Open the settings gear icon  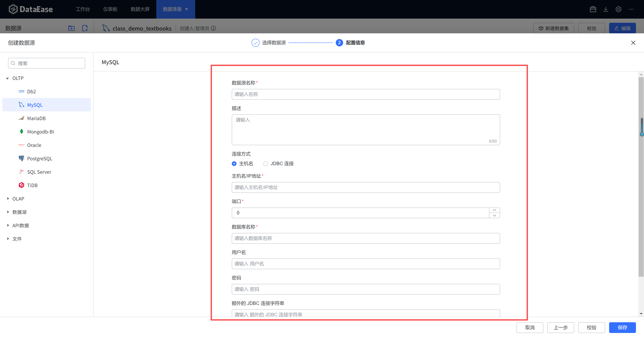click(618, 9)
